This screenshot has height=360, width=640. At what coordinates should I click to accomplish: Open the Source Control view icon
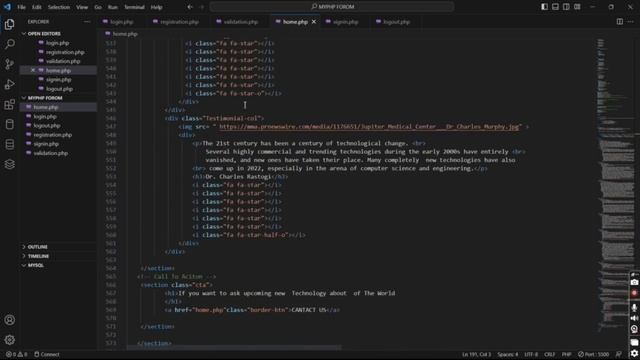pos(9,64)
